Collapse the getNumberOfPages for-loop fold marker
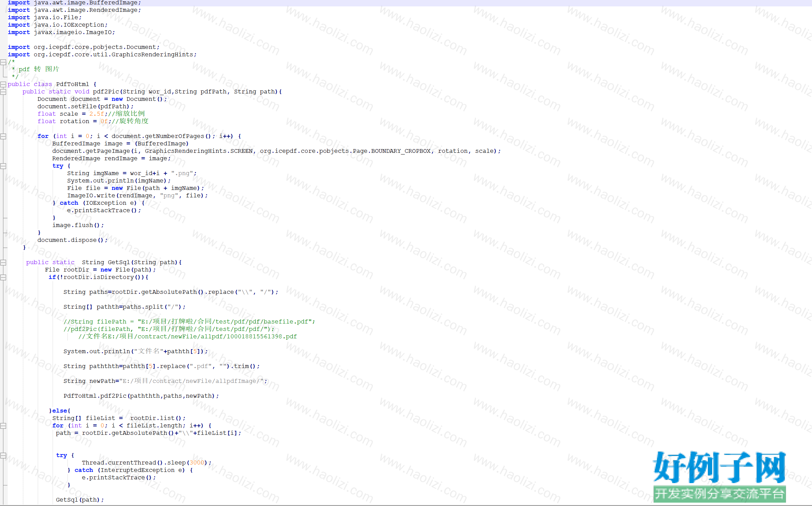This screenshot has height=506, width=812. (3, 136)
